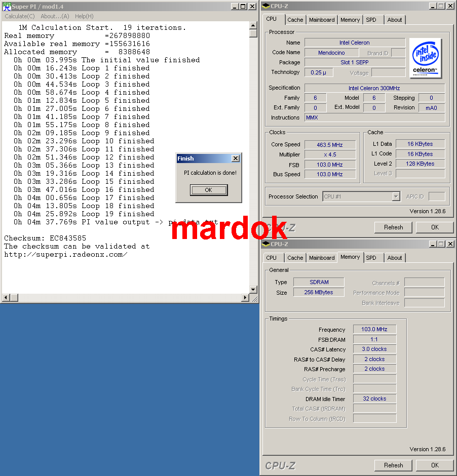Viewport: 457px width, 476px height.
Task: Click the bottom CPU-Z window title icon
Action: [x=265, y=244]
